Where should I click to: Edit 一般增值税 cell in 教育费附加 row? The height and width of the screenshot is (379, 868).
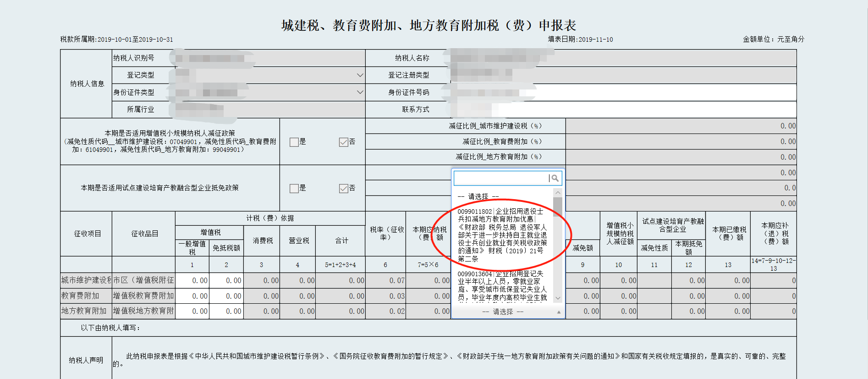[x=192, y=296]
